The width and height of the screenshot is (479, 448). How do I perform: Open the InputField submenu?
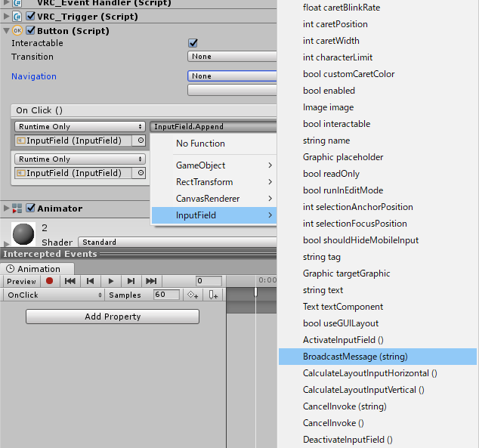coord(214,215)
